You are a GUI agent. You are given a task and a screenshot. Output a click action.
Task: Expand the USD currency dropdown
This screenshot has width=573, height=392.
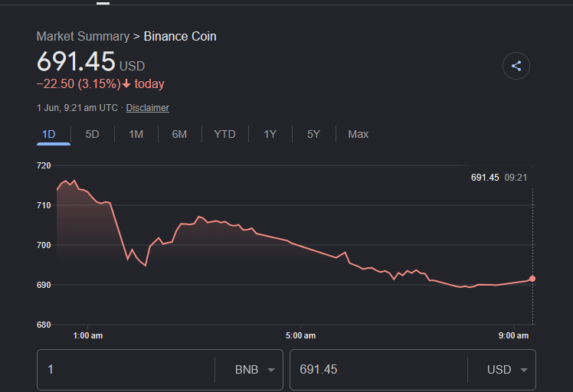click(507, 370)
